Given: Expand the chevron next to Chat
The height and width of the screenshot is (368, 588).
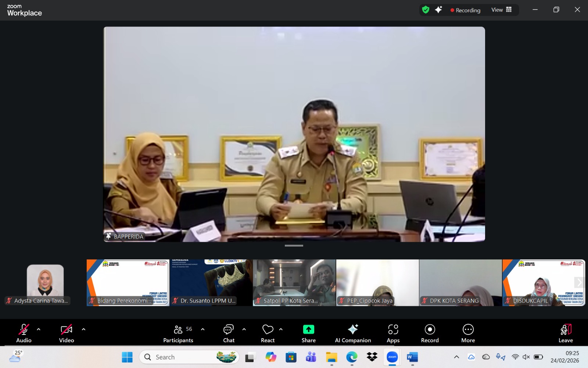Looking at the screenshot, I should 244,329.
